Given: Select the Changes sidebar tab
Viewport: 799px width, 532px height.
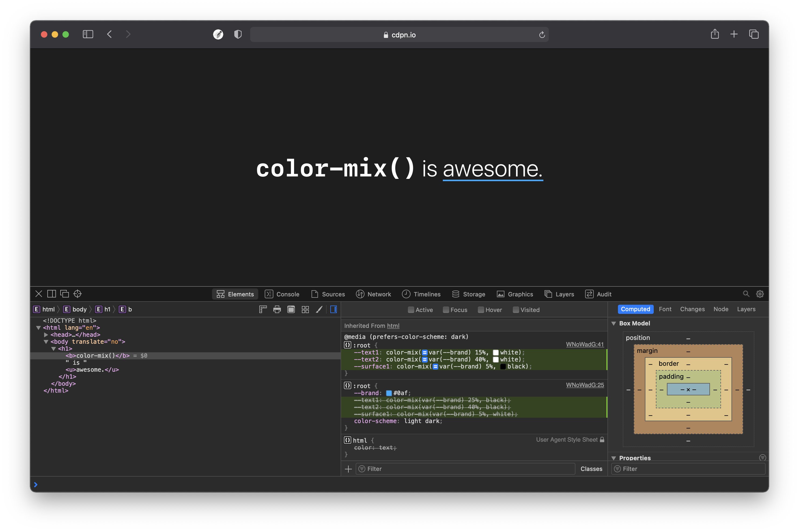Looking at the screenshot, I should (692, 309).
